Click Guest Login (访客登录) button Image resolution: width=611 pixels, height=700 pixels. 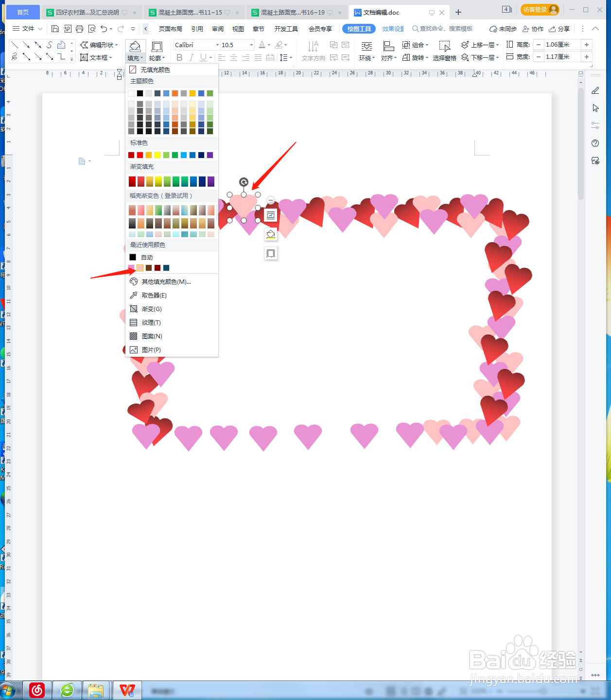pyautogui.click(x=540, y=10)
